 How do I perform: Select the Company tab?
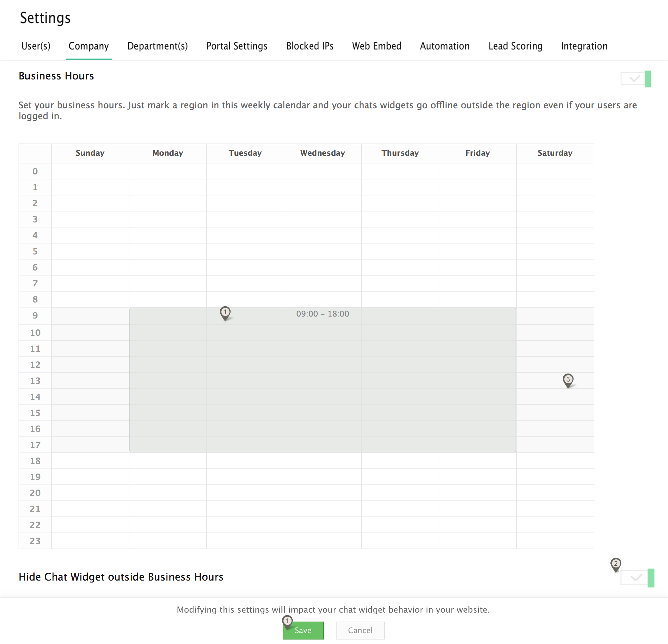pyautogui.click(x=89, y=46)
